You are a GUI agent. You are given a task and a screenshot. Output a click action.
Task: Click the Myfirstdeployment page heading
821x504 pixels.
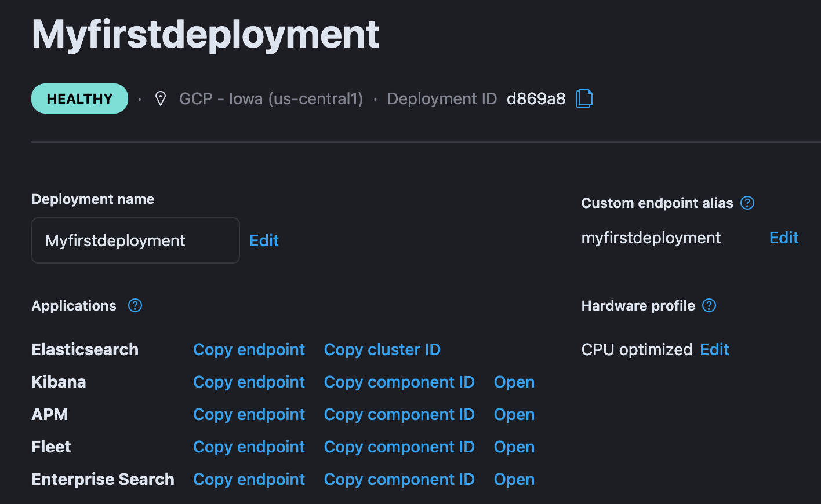click(x=205, y=35)
